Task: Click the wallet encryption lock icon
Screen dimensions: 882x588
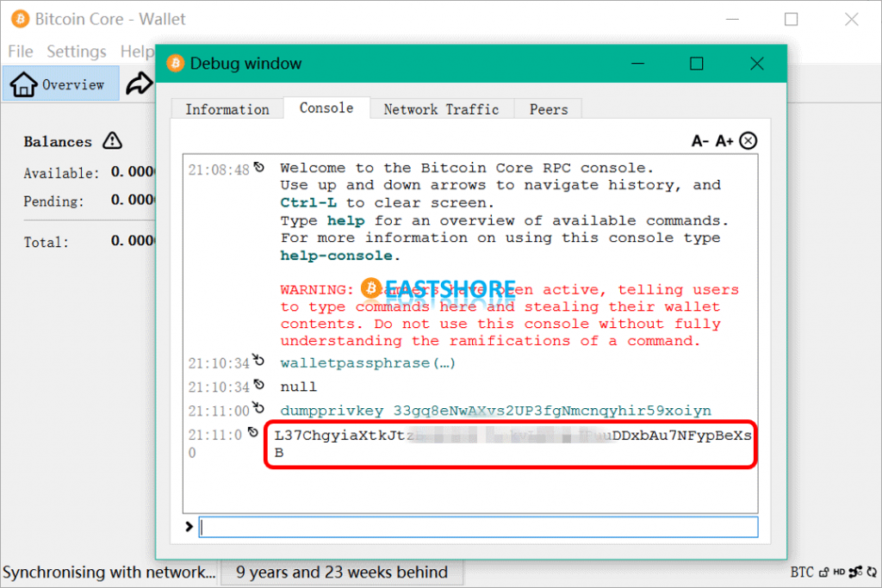Action: pyautogui.click(x=824, y=573)
